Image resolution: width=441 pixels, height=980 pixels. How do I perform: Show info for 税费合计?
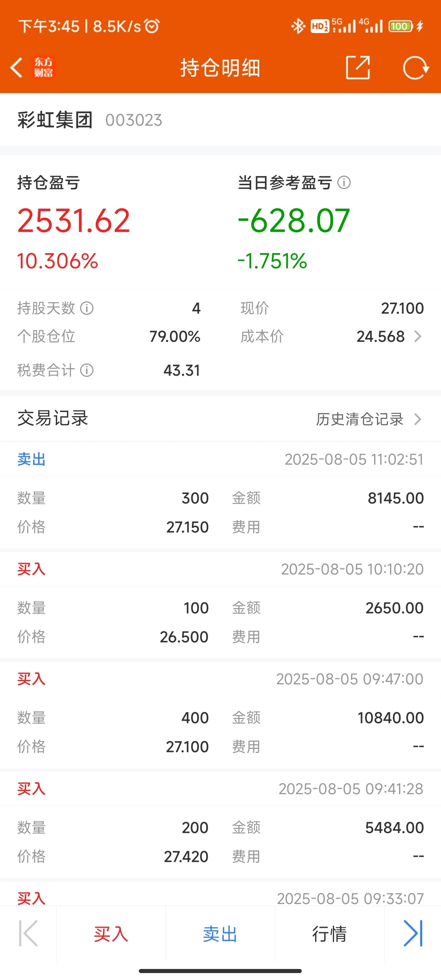(87, 370)
